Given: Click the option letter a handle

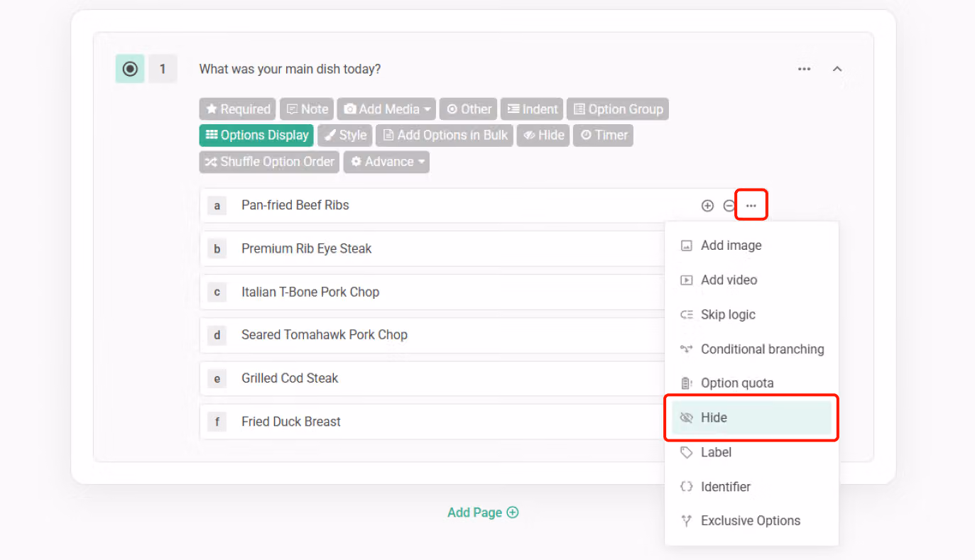Looking at the screenshot, I should [217, 206].
